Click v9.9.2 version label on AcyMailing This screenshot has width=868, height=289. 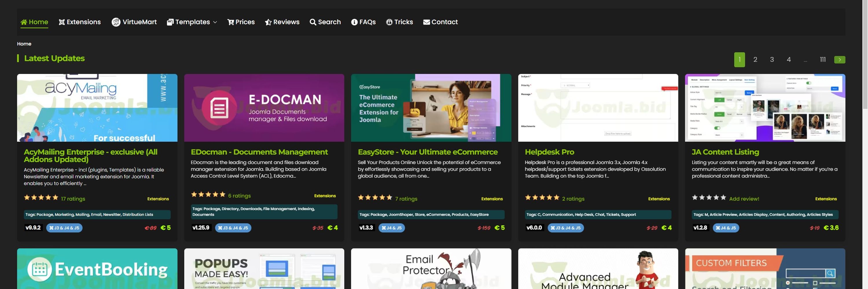[x=33, y=228]
